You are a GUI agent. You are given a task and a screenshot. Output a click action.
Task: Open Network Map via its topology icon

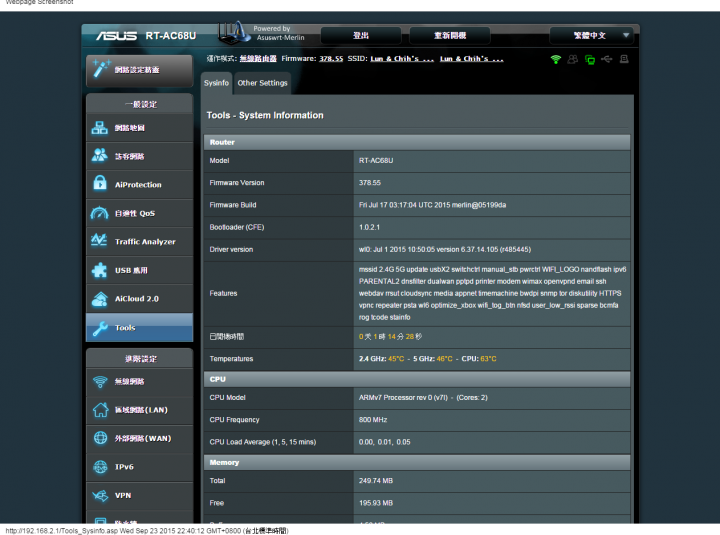[99, 128]
